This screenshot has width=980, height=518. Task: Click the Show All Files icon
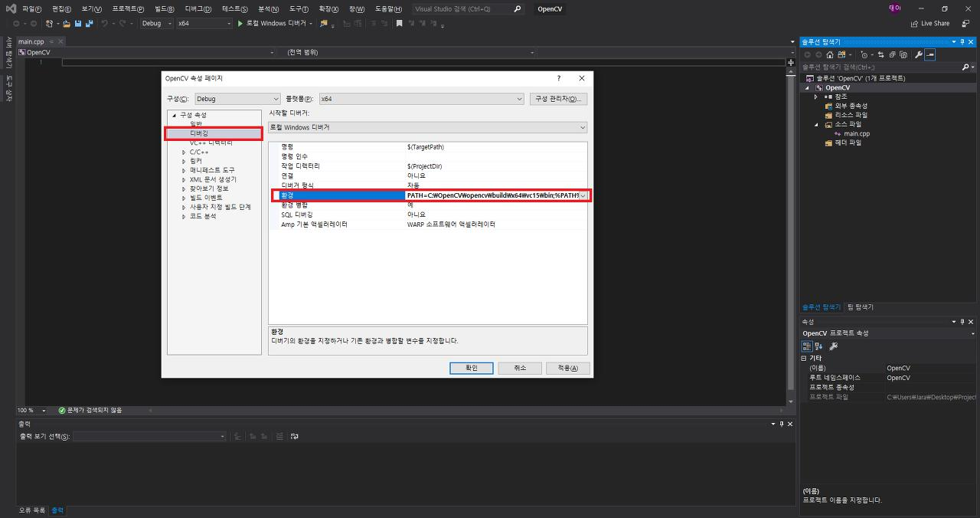pos(903,54)
